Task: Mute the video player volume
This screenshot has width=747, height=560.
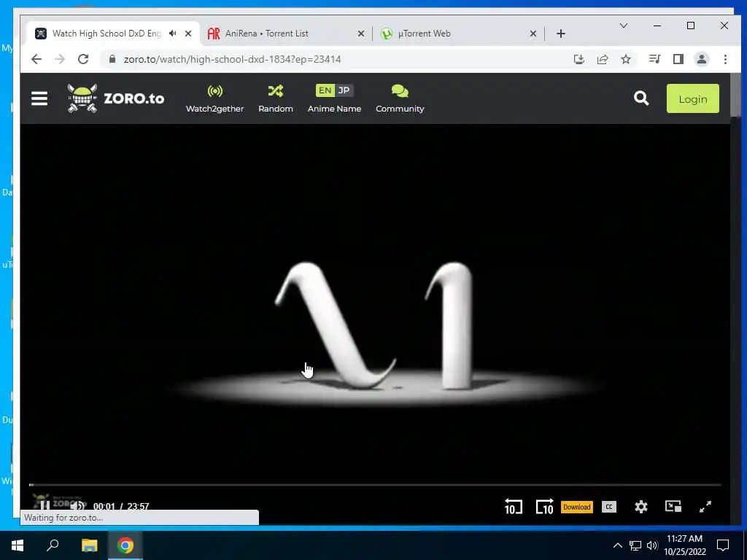Action: coord(77,506)
